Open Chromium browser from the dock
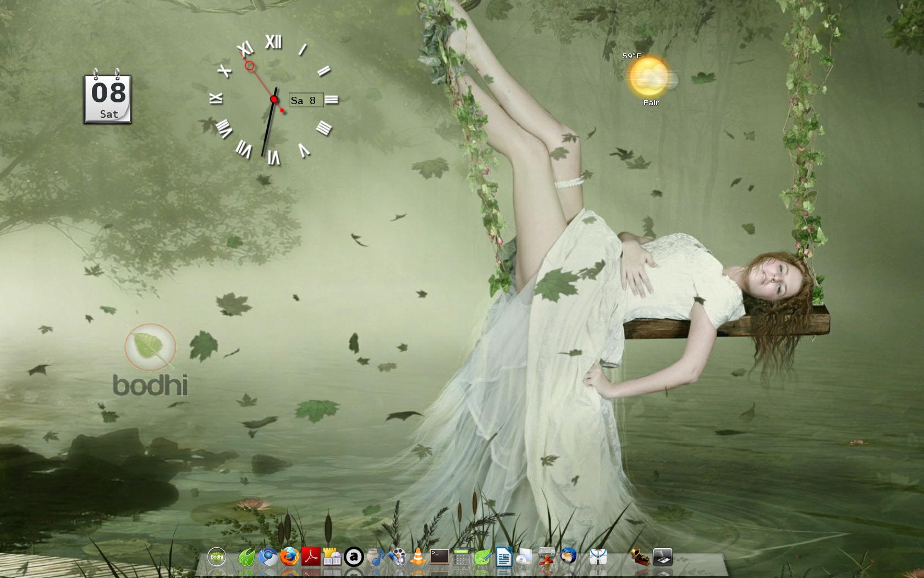This screenshot has height=578, width=924. 268,557
